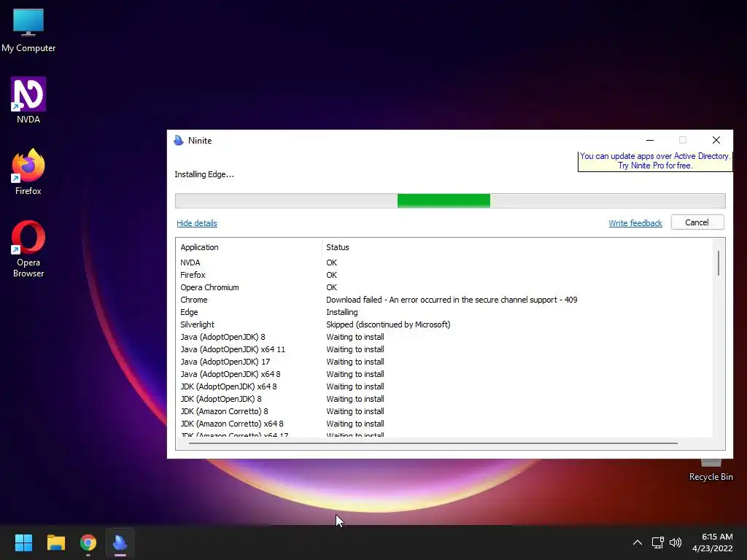747x560 pixels.
Task: Click the 'Installing' status for Edge
Action: coord(341,312)
